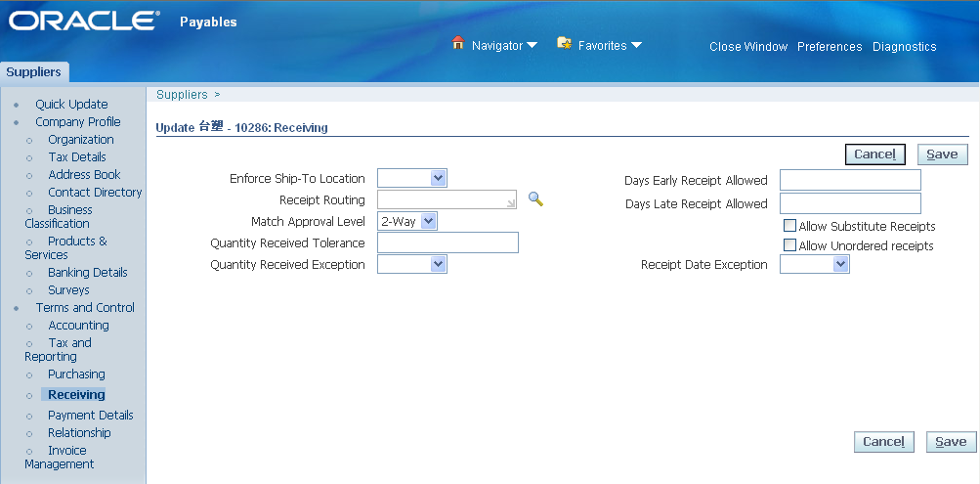Viewport: 980px width, 484px height.
Task: Click the Suppliers breadcrumb link
Action: click(182, 95)
